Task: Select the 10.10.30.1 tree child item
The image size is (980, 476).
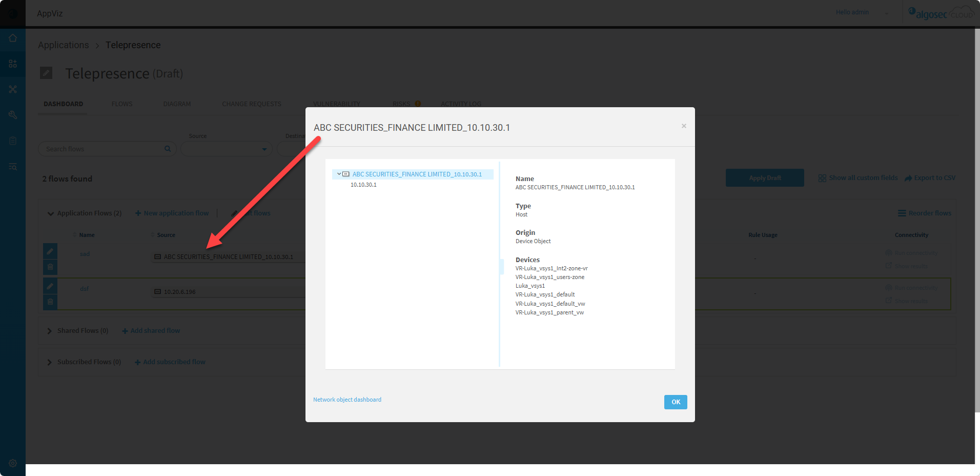Action: 363,185
